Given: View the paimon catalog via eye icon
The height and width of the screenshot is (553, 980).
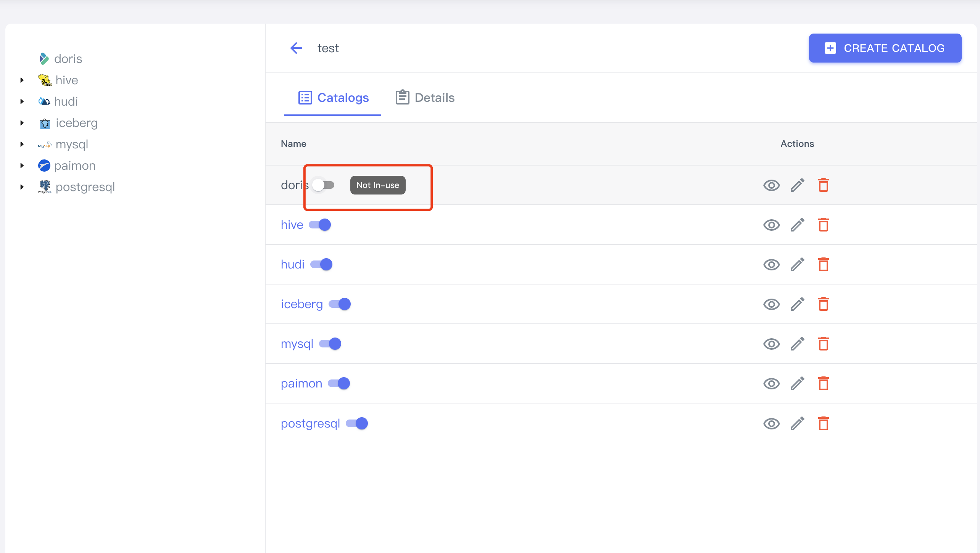Looking at the screenshot, I should [x=771, y=384].
